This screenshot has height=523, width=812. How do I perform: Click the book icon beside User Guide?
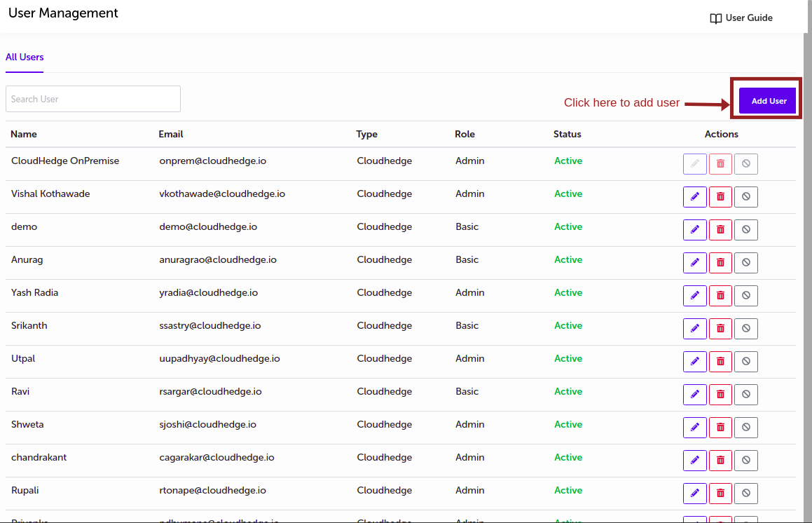[x=715, y=18]
